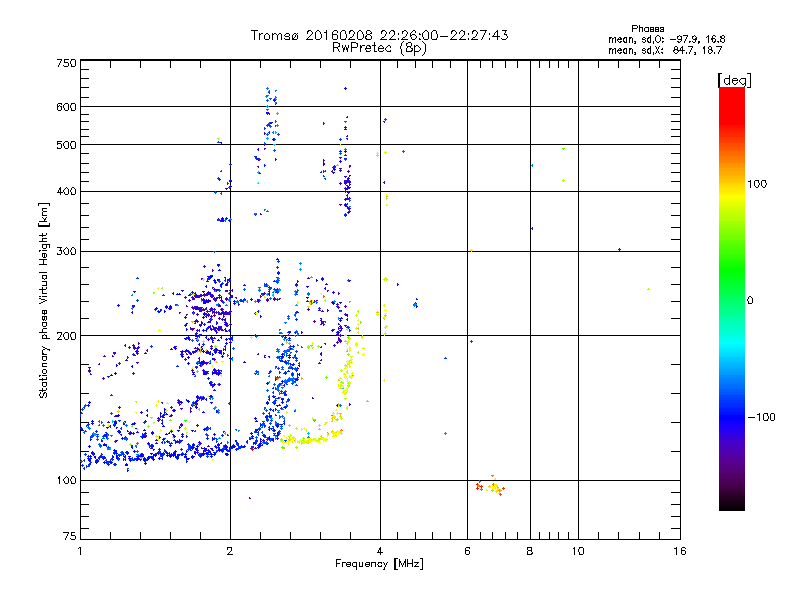
Task: Click the y-axis tick label '750'
Action: (66, 63)
